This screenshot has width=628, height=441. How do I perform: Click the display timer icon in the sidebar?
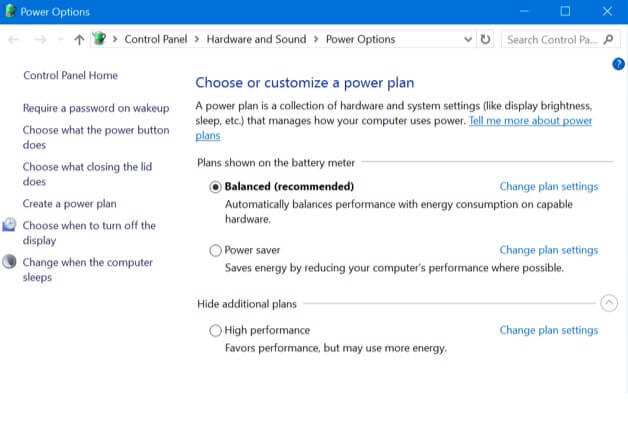click(9, 225)
